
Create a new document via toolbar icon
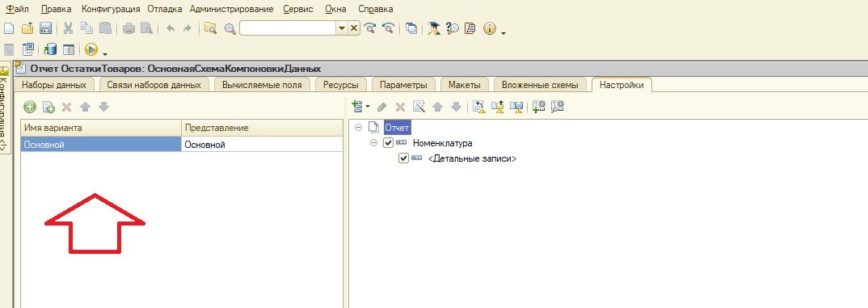click(x=8, y=29)
